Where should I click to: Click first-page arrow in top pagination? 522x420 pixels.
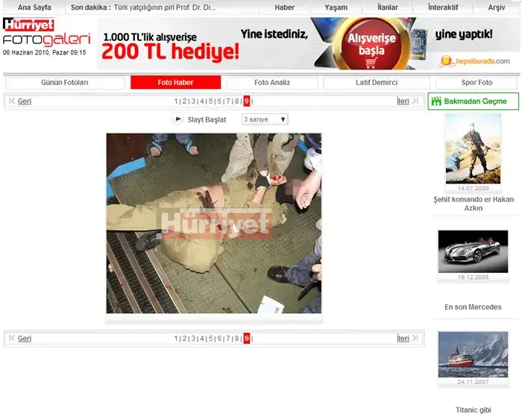pyautogui.click(x=12, y=101)
